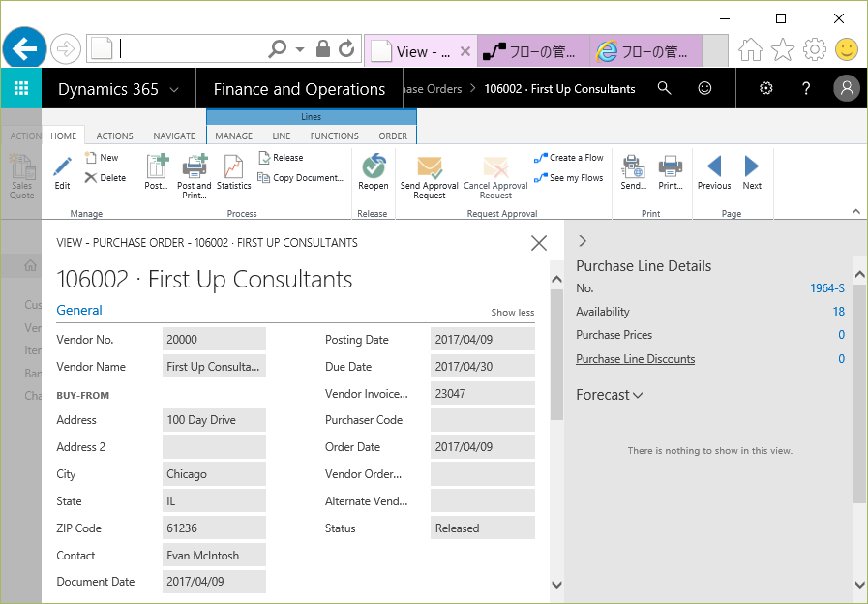
Task: Open Availability value 18
Action: click(839, 312)
